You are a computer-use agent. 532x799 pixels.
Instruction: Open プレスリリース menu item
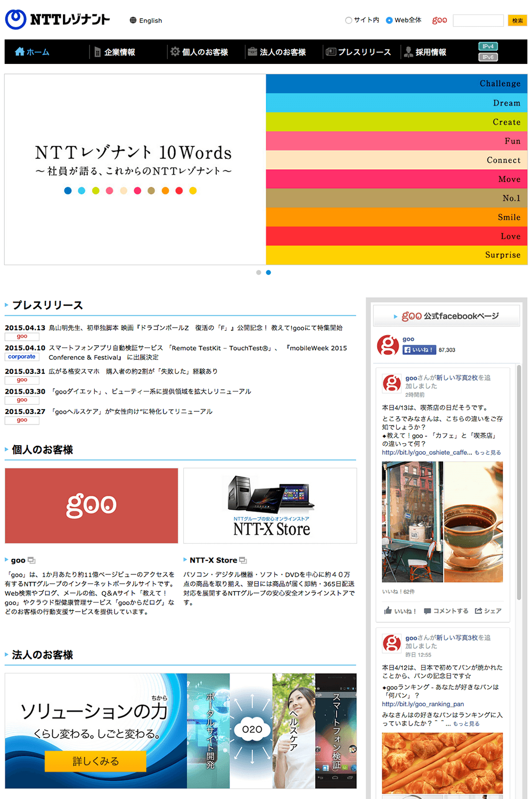358,52
